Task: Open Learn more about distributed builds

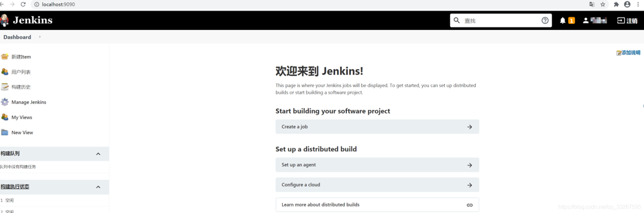Action: (377, 205)
